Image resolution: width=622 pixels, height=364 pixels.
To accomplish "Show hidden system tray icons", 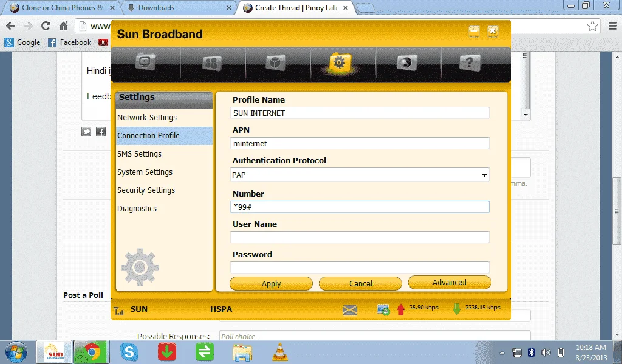I will (502, 352).
